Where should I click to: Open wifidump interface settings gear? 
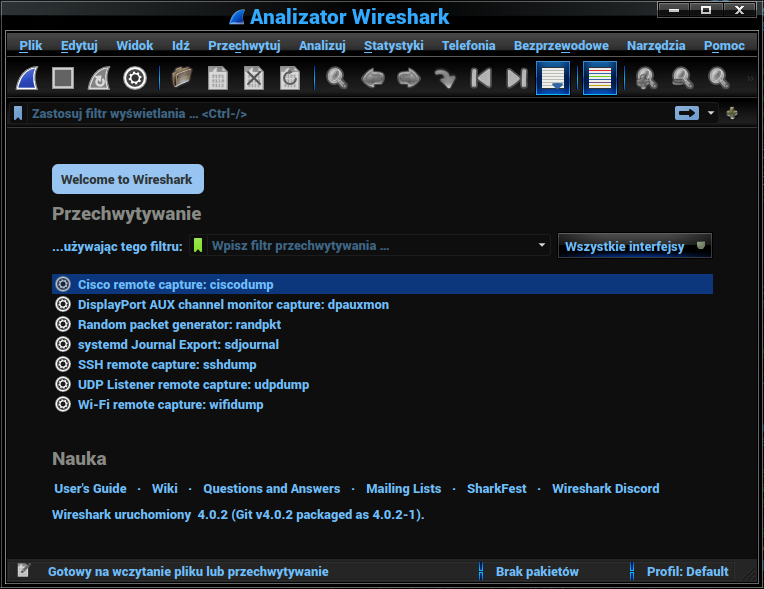pyautogui.click(x=63, y=404)
